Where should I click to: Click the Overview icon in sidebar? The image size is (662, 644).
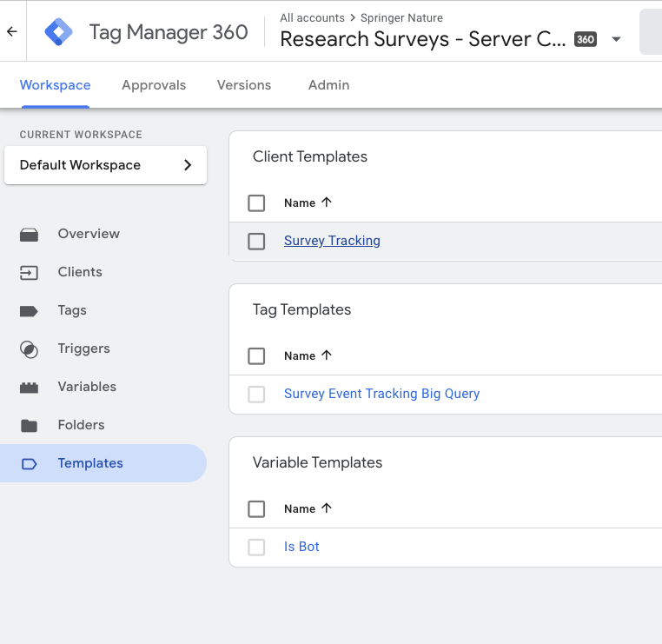pos(29,235)
